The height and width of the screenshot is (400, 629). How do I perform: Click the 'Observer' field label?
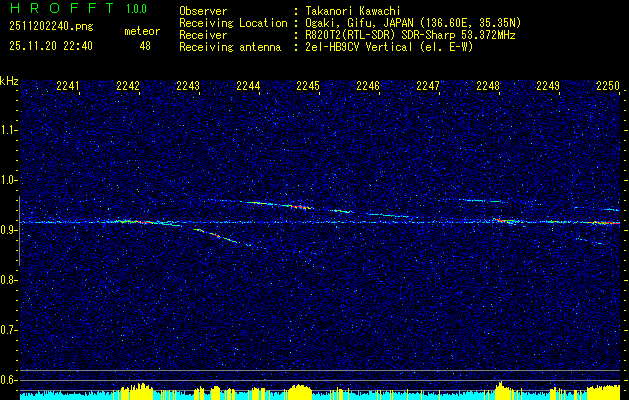[x=203, y=11]
